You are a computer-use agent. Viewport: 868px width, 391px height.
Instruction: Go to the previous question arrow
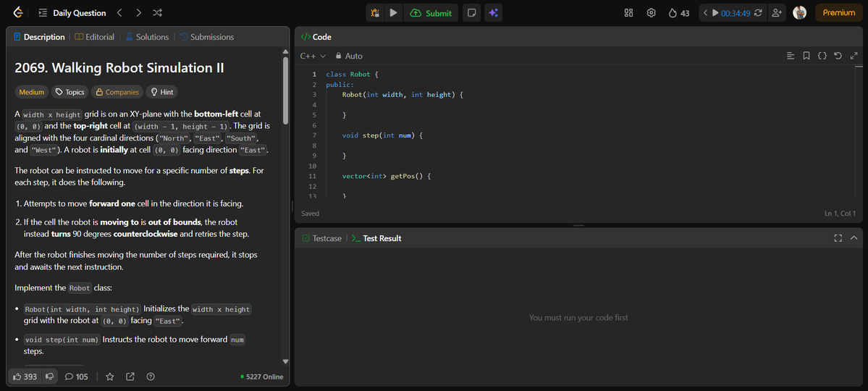click(119, 13)
